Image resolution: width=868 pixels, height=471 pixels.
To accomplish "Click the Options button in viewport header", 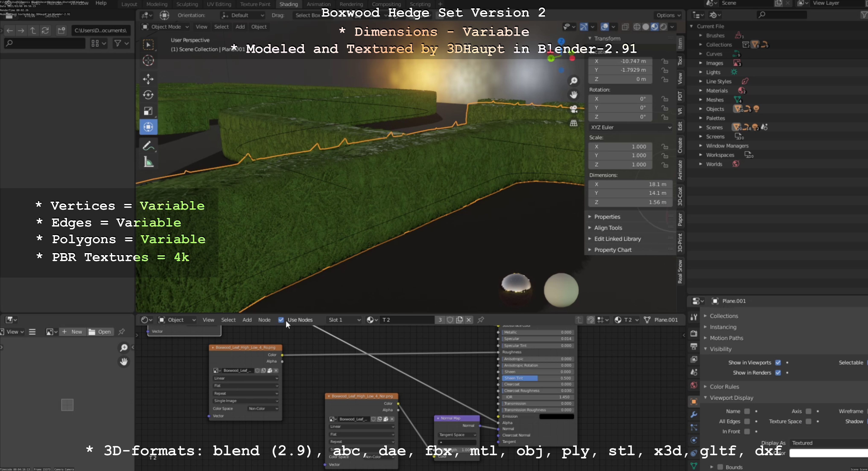I will coord(668,15).
